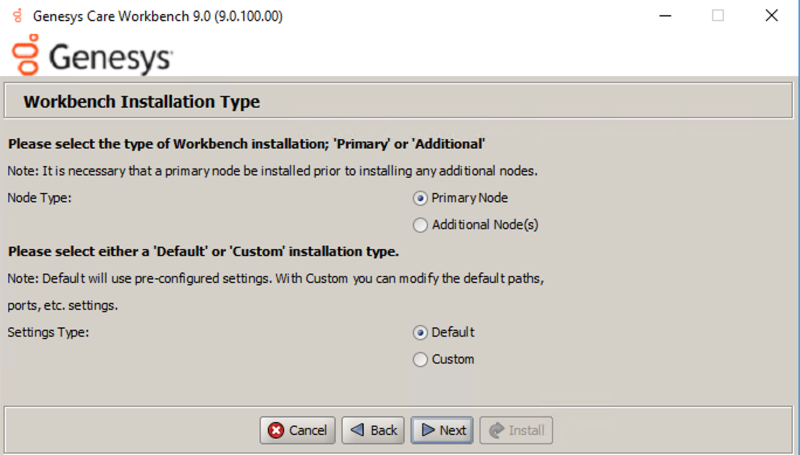800x455 pixels.
Task: Click the Settings Type label
Action: tap(48, 332)
